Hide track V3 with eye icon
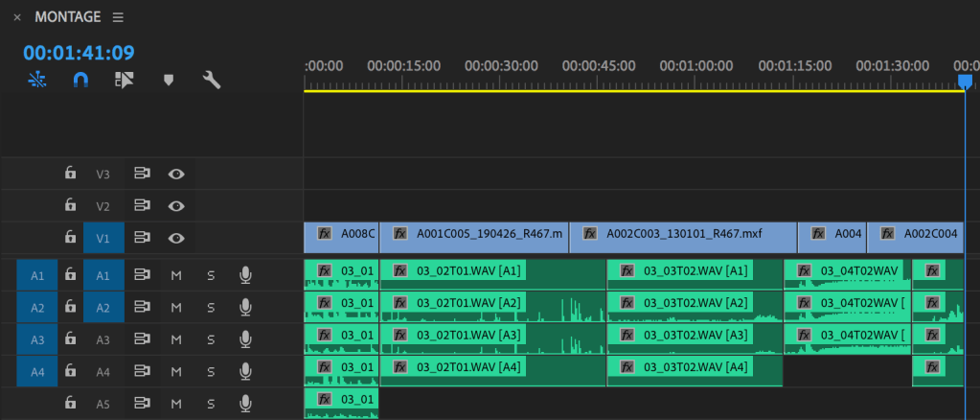 click(x=176, y=174)
